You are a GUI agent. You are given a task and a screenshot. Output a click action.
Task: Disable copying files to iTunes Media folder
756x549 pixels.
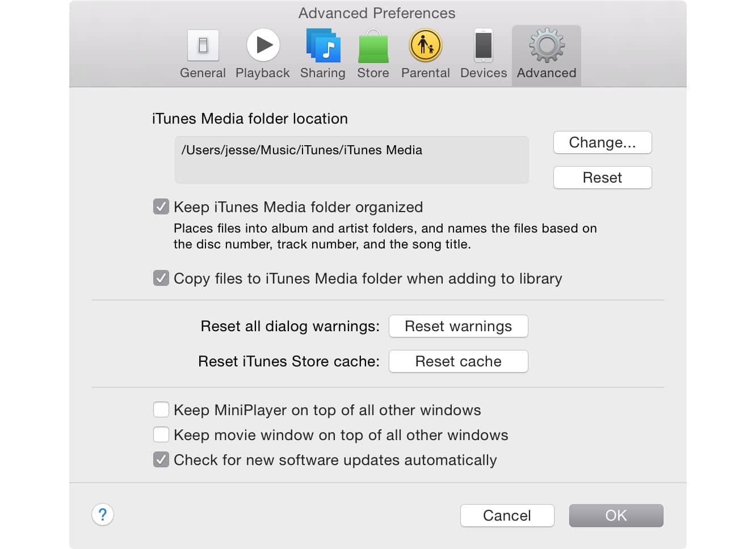click(161, 278)
